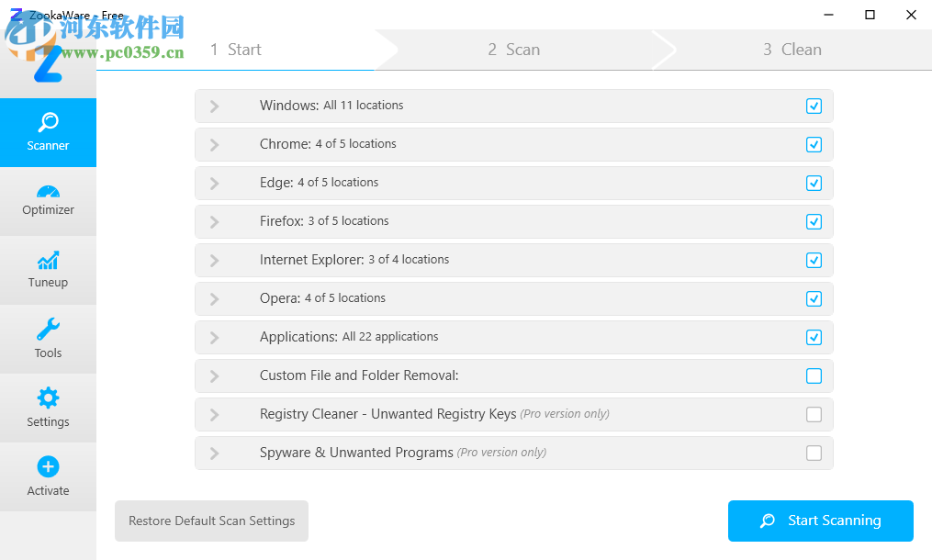The height and width of the screenshot is (560, 932).
Task: Open the Tuneup chart icon
Action: click(48, 261)
